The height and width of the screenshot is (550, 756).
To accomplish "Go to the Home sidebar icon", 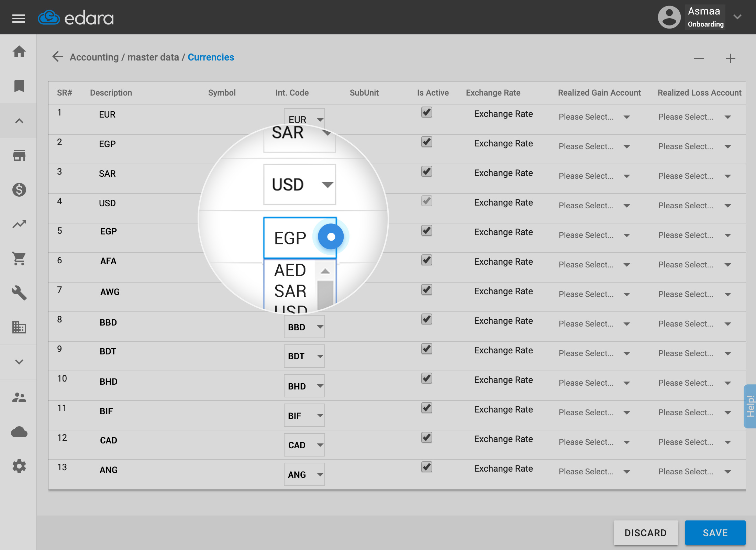I will [19, 52].
